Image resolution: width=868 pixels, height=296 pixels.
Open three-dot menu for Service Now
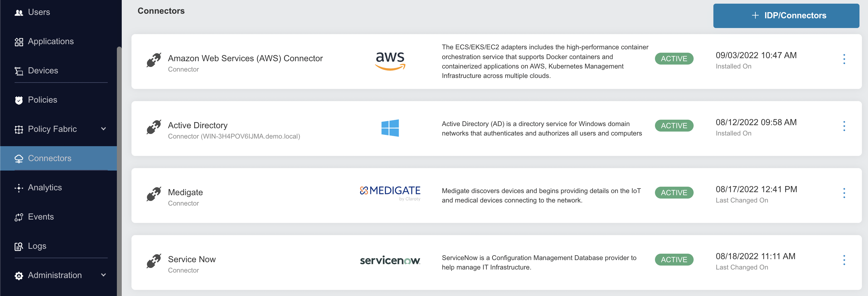point(844,260)
